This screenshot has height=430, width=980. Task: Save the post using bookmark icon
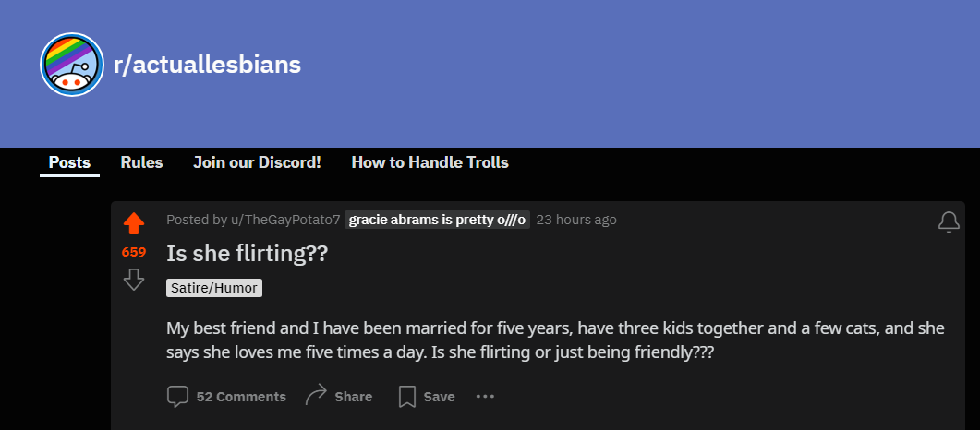[x=406, y=397]
